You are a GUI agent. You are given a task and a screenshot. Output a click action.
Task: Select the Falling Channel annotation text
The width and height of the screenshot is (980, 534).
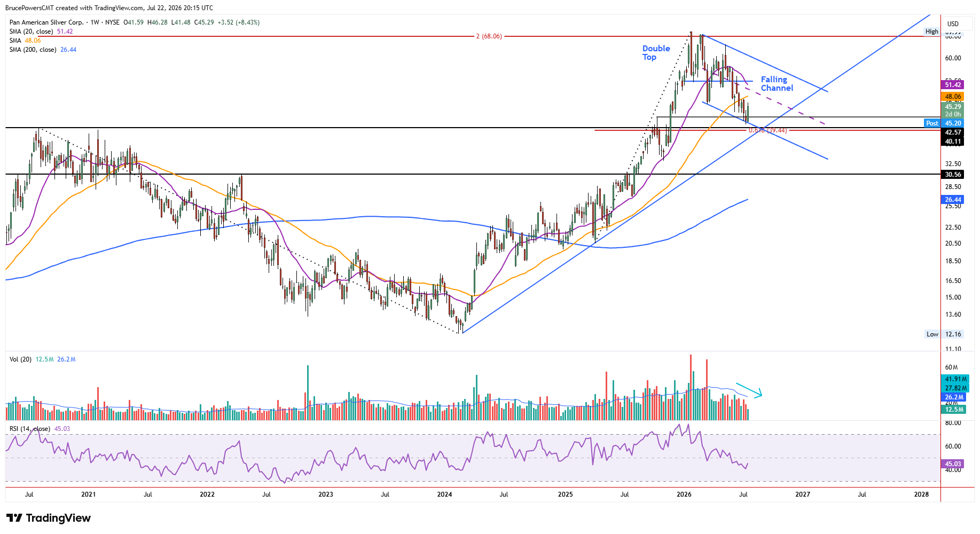point(777,84)
